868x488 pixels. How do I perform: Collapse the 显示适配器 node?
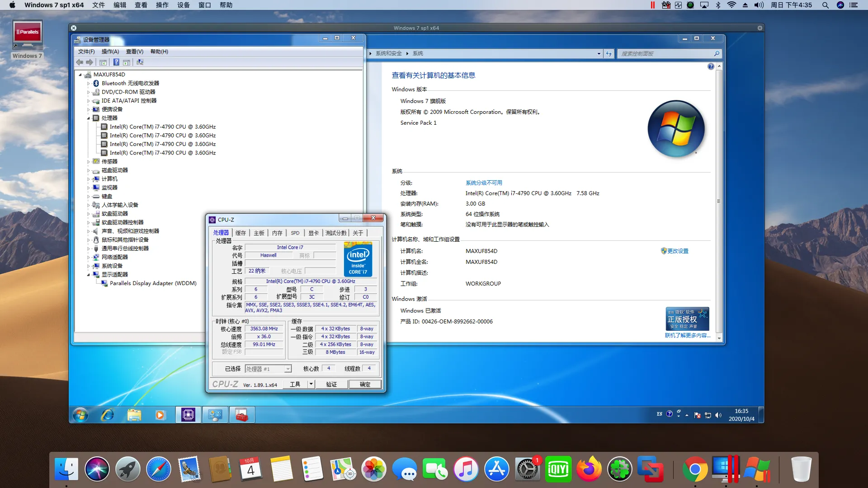(88, 275)
